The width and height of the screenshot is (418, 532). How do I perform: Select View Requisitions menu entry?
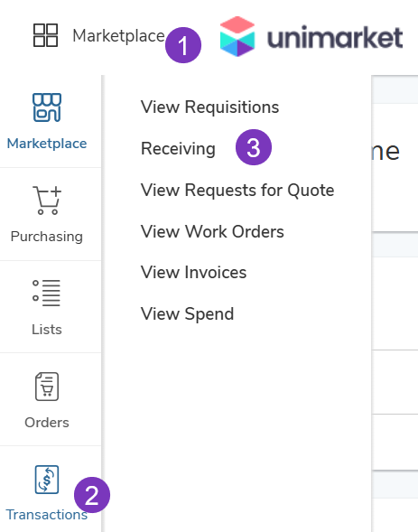tap(209, 107)
